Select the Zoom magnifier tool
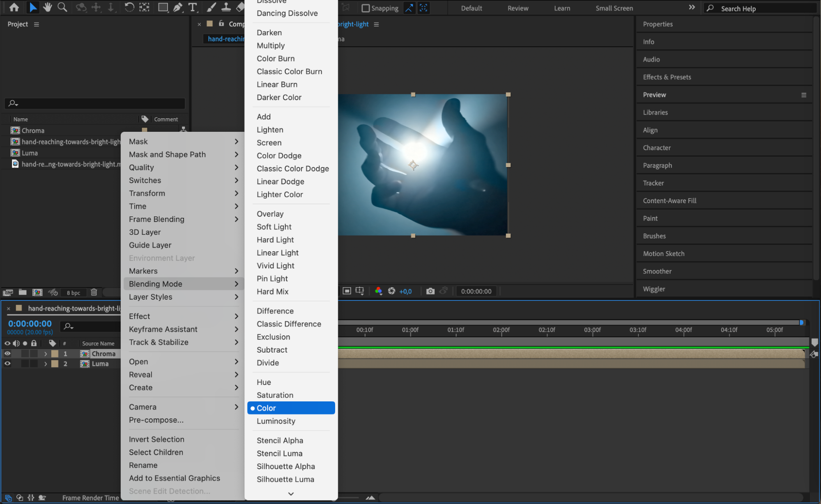The height and width of the screenshot is (504, 821). tap(62, 7)
